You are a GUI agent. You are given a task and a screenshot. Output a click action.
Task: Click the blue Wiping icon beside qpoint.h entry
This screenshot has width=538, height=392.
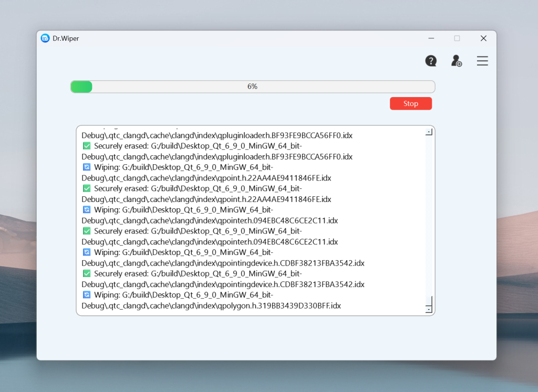[87, 167]
